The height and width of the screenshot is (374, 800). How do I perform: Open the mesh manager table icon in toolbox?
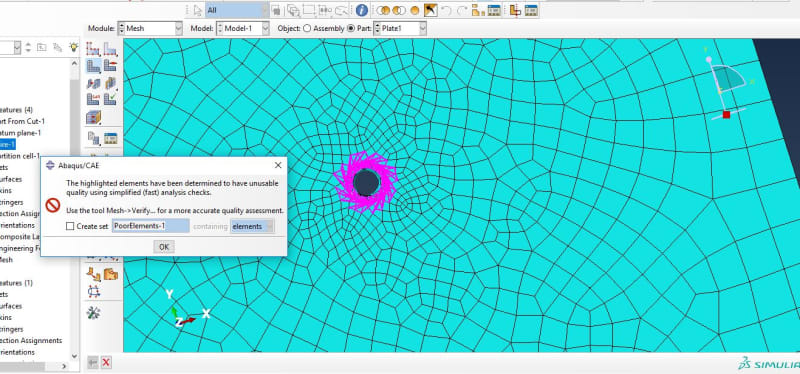click(x=110, y=138)
